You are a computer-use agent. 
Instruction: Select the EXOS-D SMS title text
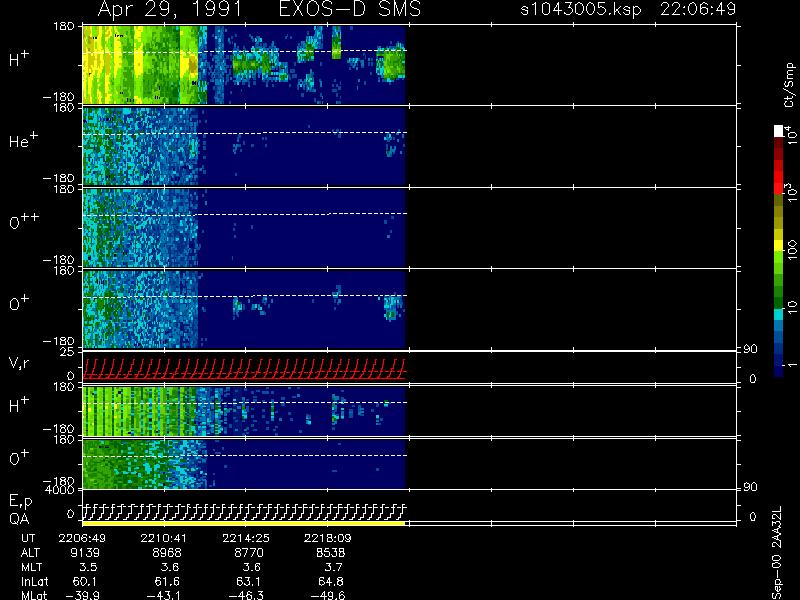350,9
